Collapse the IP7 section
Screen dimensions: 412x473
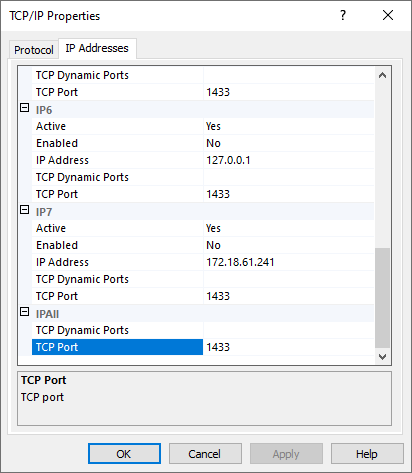pos(25,210)
